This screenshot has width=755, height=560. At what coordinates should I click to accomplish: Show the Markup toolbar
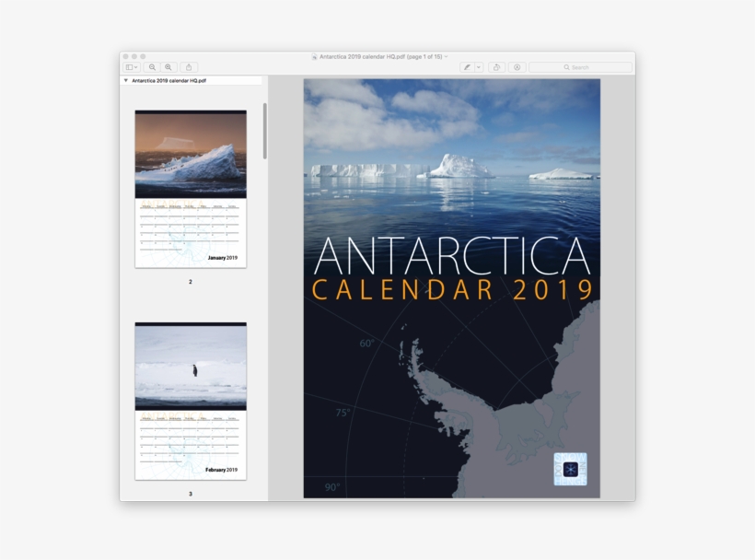517,67
